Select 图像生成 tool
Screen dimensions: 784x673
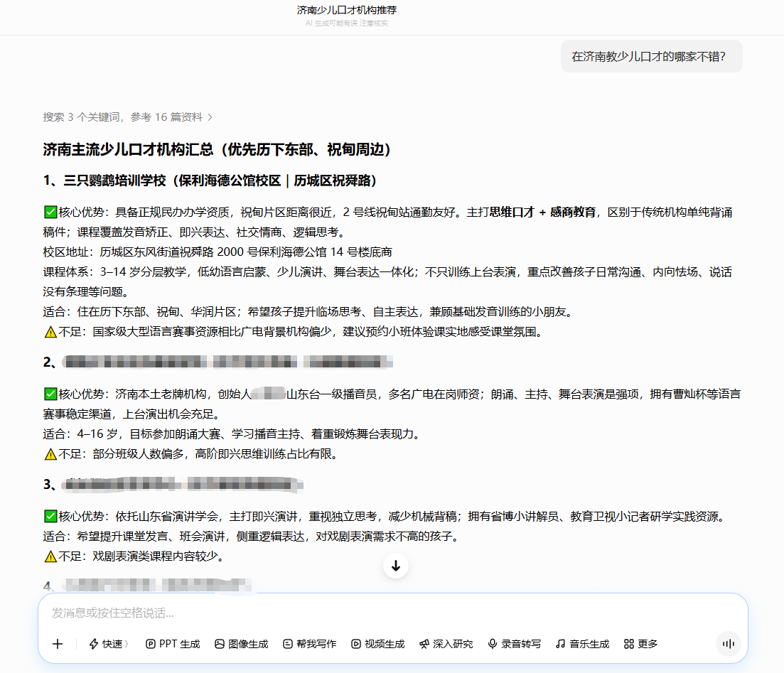click(242, 644)
